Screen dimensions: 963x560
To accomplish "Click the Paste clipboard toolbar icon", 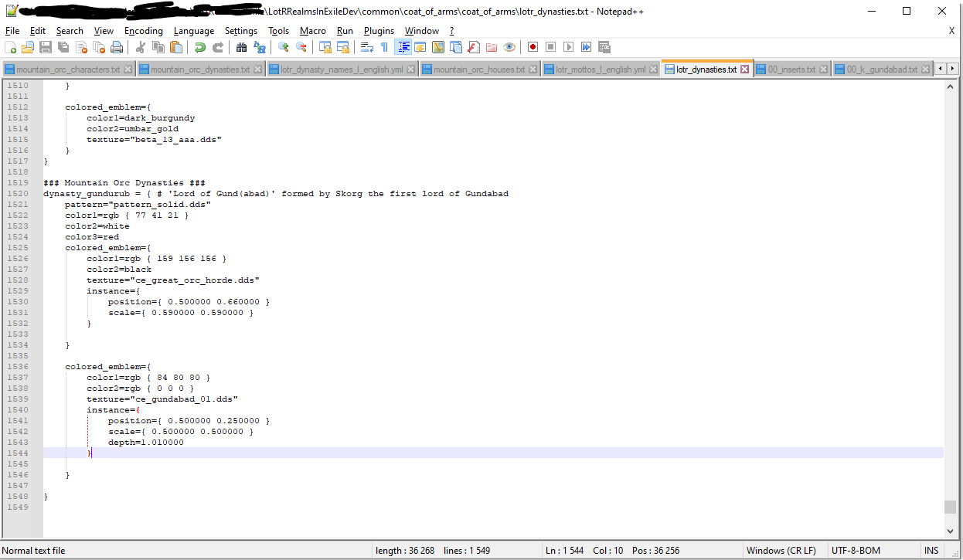I will (x=176, y=47).
